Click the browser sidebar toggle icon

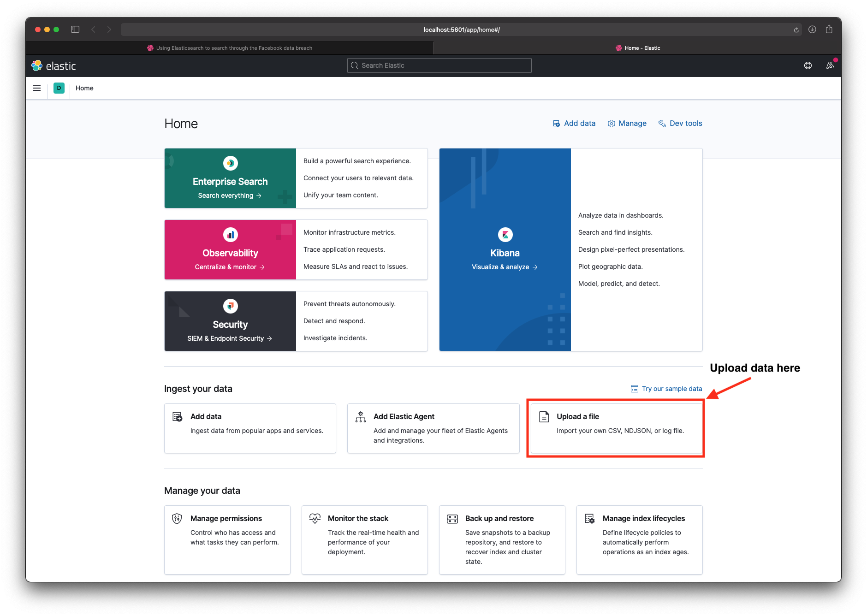coord(75,30)
